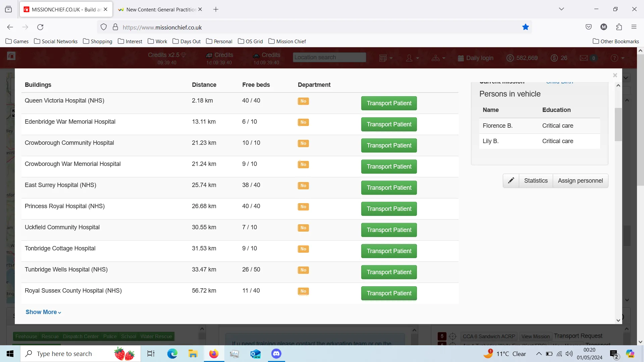Open Task View on the taskbar
The width and height of the screenshot is (644, 362).
coord(151,354)
